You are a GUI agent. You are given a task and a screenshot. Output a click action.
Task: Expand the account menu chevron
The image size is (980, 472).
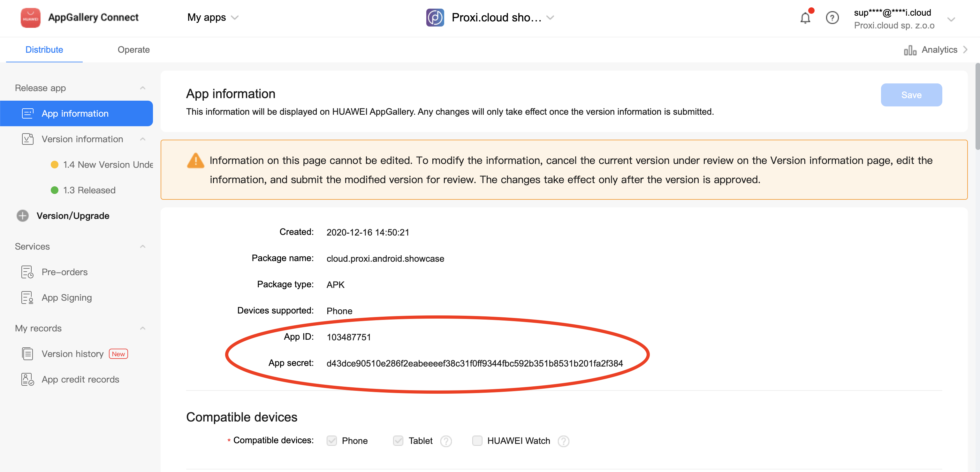(951, 19)
